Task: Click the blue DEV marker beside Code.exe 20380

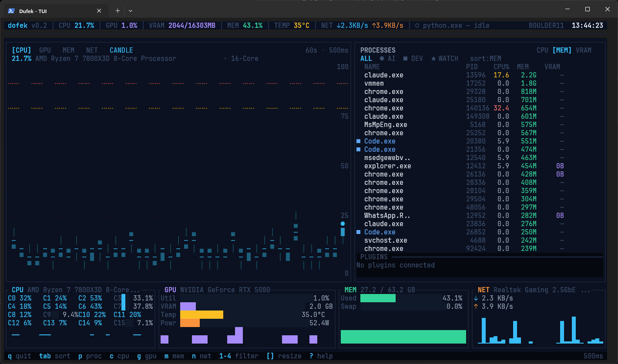Action: point(358,141)
